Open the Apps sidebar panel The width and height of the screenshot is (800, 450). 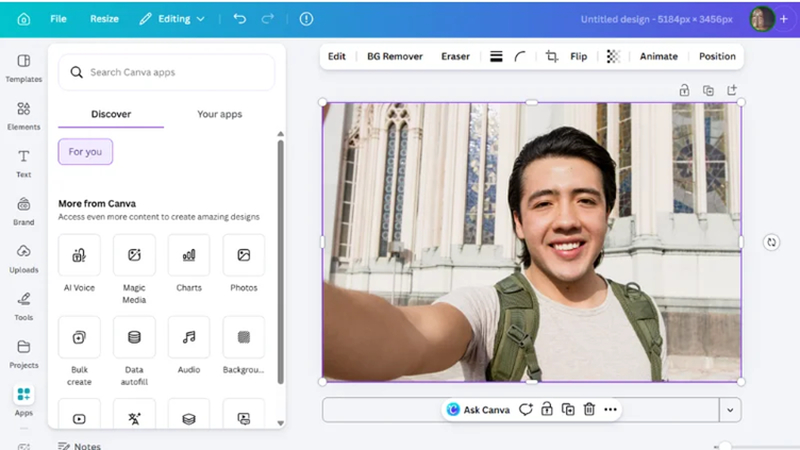point(23,402)
